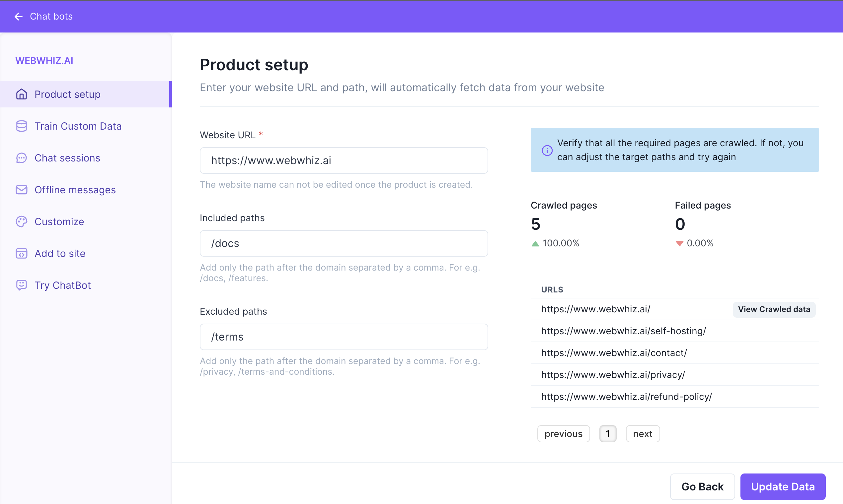Click the back arrow icon beside Chat bots
843x504 pixels.
tap(18, 16)
